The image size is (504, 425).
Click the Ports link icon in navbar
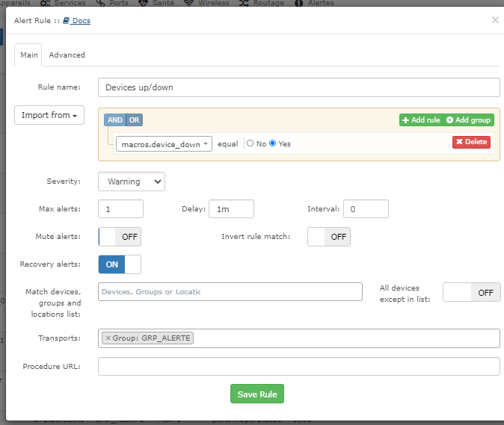101,3
